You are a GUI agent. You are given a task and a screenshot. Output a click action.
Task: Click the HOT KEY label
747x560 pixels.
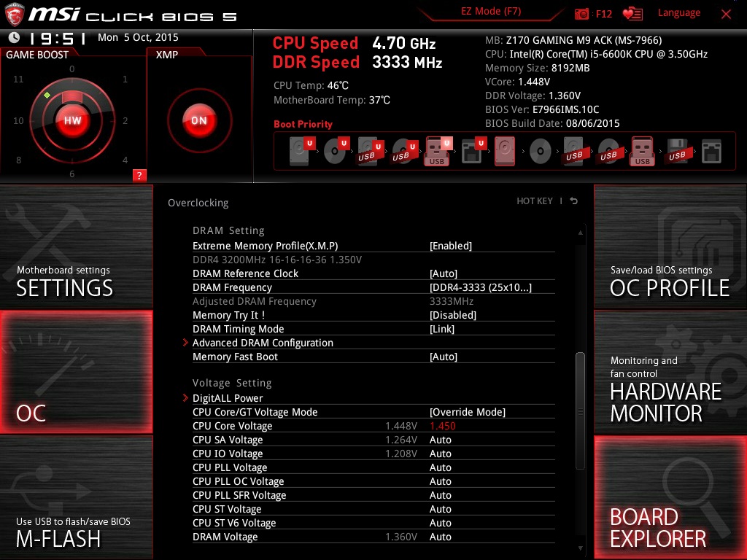[535, 201]
